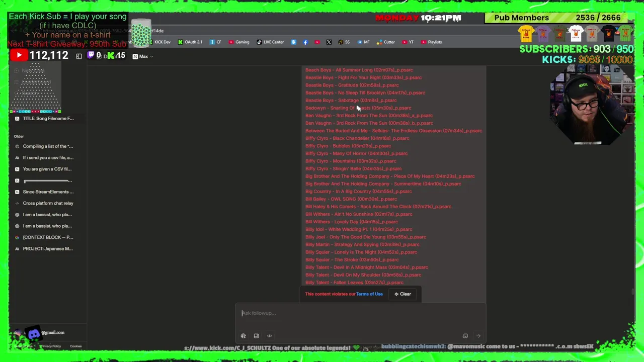The height and width of the screenshot is (362, 644).
Task: Click the image upload icon in input box
Action: point(256,336)
